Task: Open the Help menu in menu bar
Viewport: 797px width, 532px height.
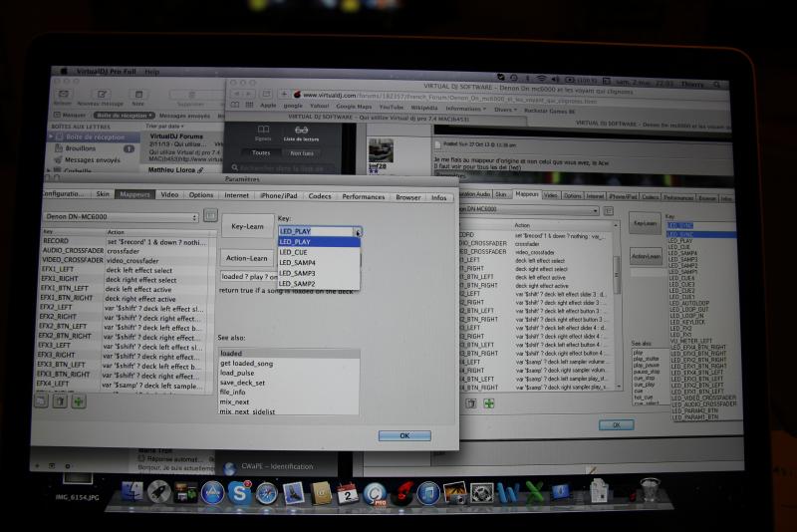Action: pos(151,72)
